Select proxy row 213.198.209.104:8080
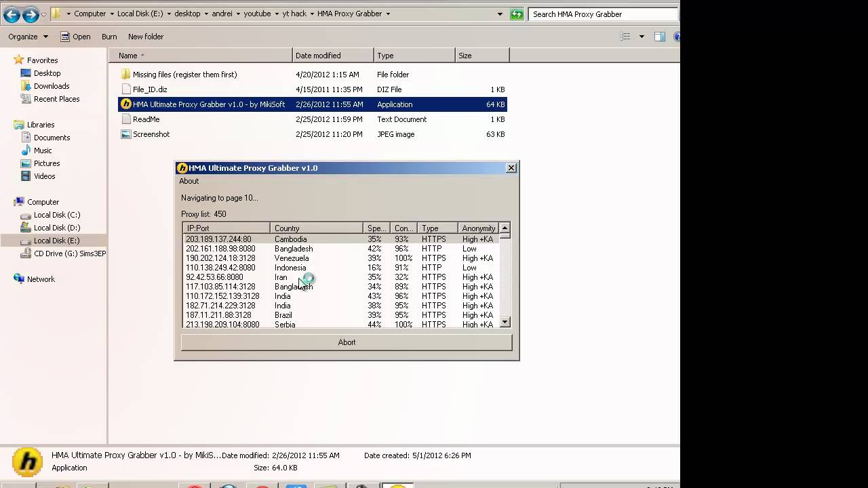Viewport: 868px width, 488px height. pos(341,325)
